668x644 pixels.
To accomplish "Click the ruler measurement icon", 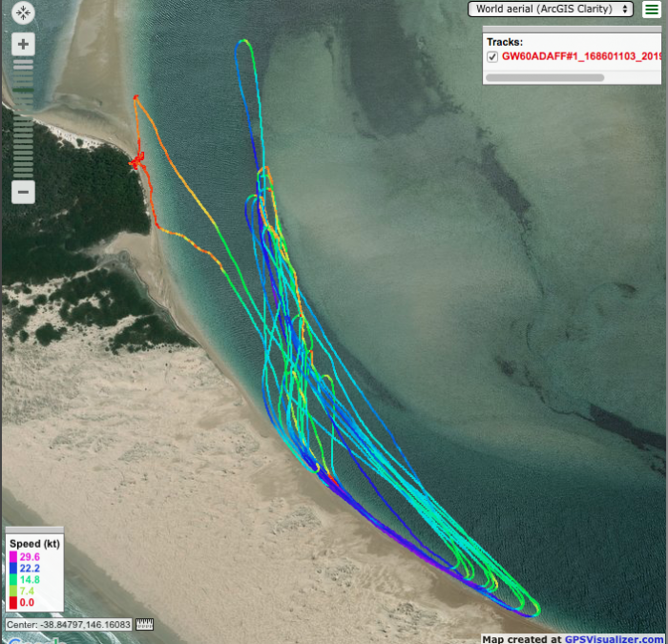I will (x=145, y=625).
